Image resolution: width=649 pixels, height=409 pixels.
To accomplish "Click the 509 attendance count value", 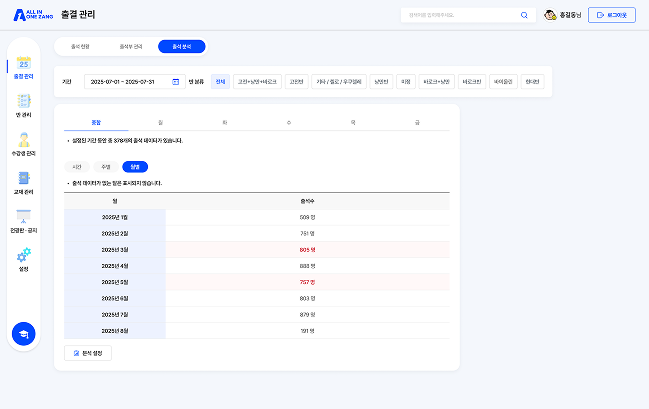I will pos(308,217).
